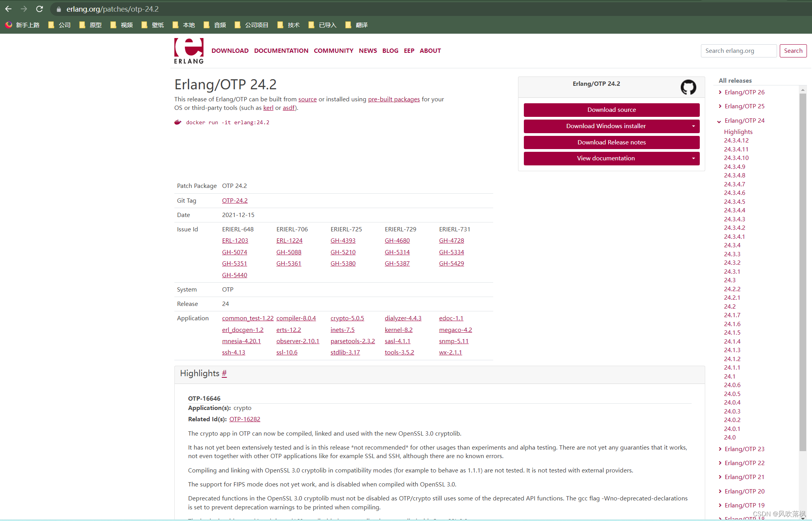This screenshot has height=521, width=812.
Task: Open the 壁纸 bookmark folder
Action: [153, 25]
